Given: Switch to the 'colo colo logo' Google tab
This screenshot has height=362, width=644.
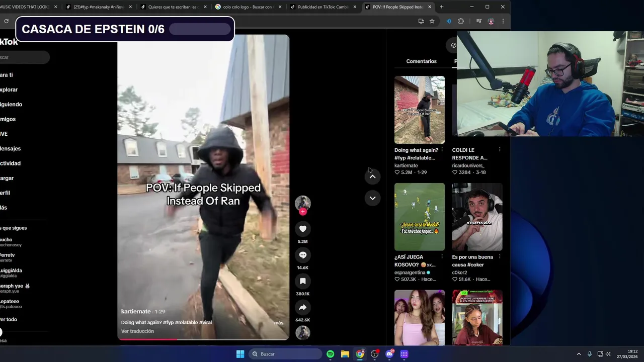Looking at the screenshot, I should pyautogui.click(x=248, y=7).
